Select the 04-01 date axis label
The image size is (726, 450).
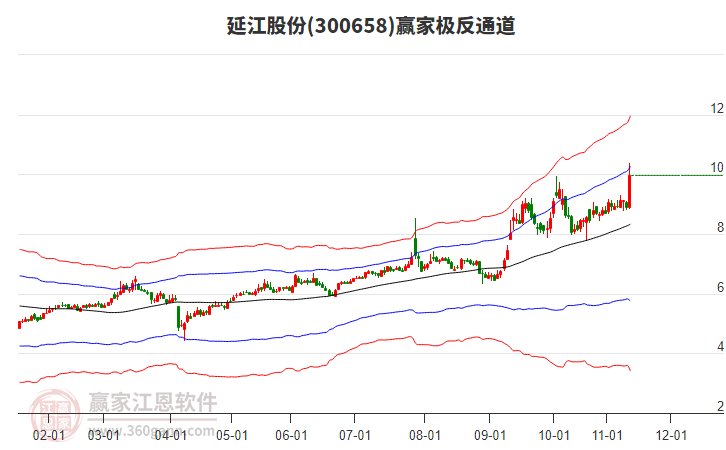point(170,435)
